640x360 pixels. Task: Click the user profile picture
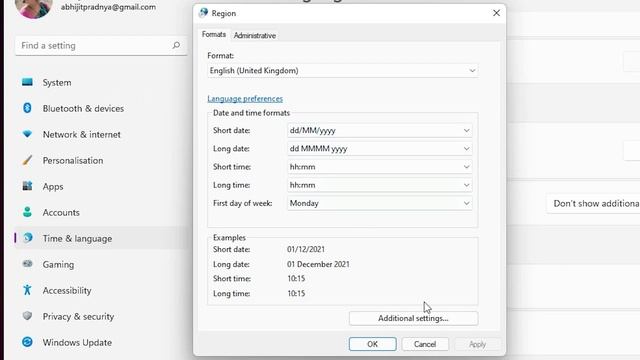(33, 7)
